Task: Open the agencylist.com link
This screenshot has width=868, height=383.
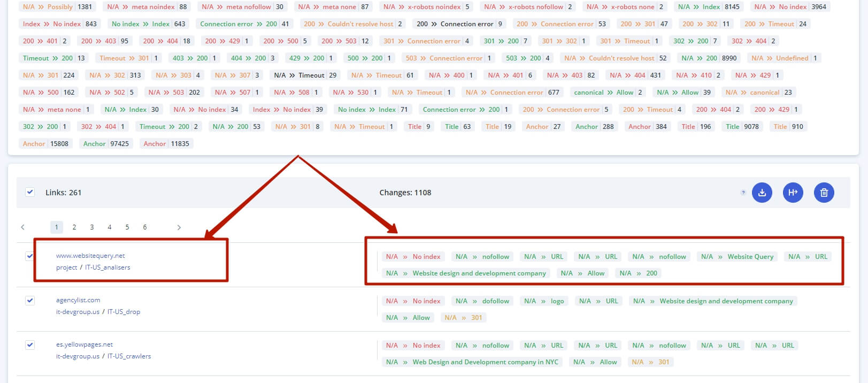Action: [78, 300]
